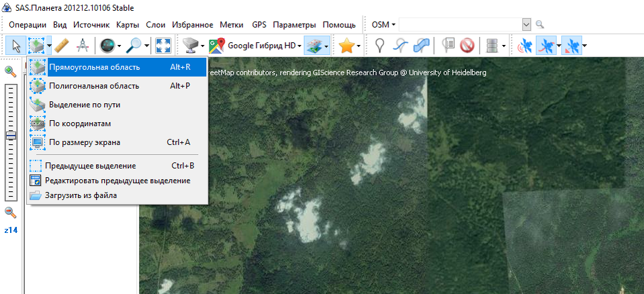The image size is (644, 294).
Task: Open the Метки menu
Action: [x=232, y=25]
